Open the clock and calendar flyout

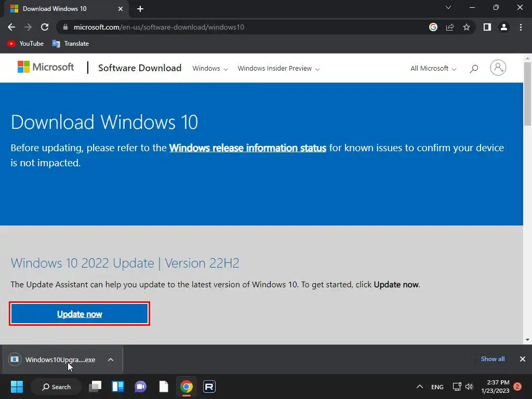pos(495,387)
